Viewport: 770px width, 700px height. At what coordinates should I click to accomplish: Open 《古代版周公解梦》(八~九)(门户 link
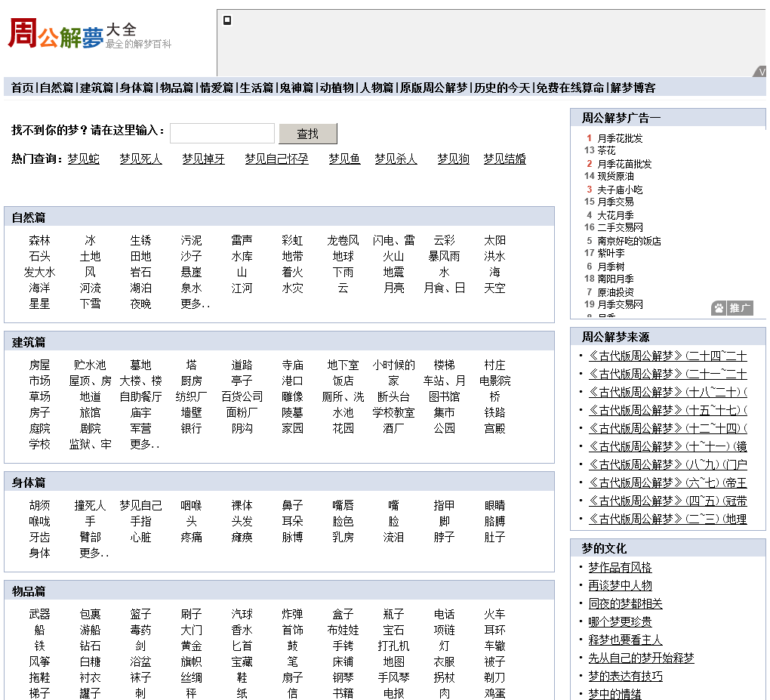tap(668, 464)
